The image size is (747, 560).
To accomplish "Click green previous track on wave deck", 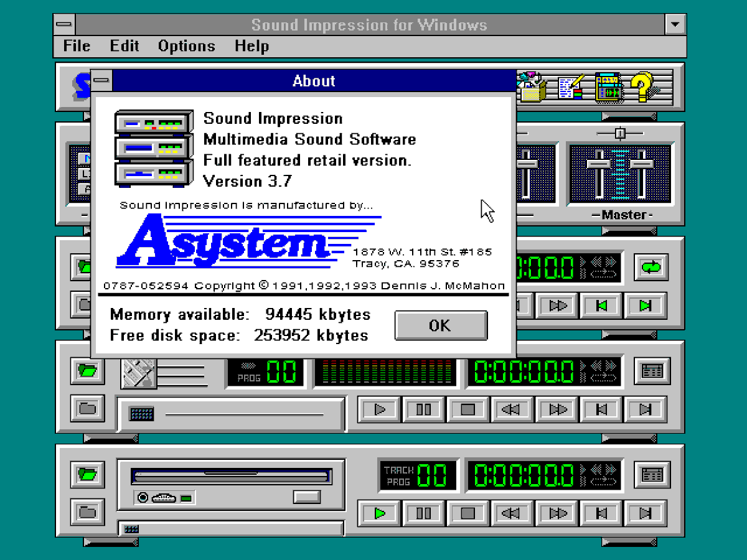I will coord(601,306).
